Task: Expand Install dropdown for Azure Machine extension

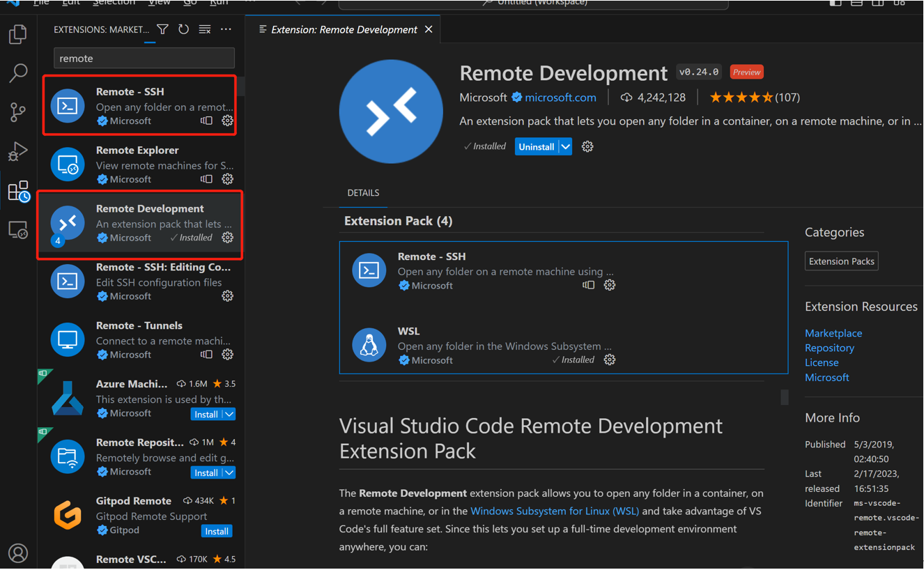Action: [x=229, y=415]
